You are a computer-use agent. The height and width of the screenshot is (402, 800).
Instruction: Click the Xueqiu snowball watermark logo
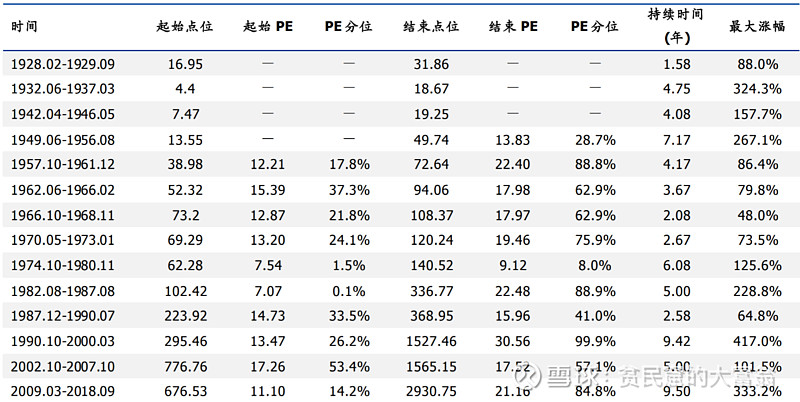pos(527,378)
